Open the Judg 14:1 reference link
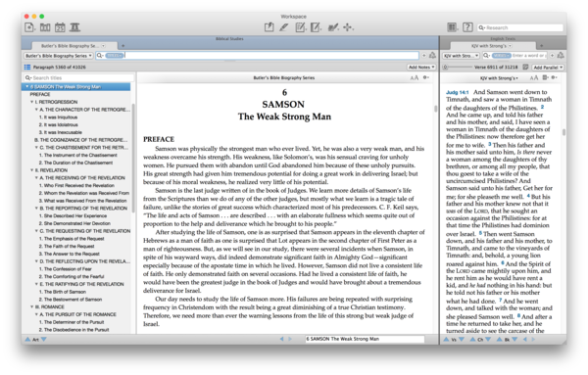The width and height of the screenshot is (588, 375). point(458,92)
